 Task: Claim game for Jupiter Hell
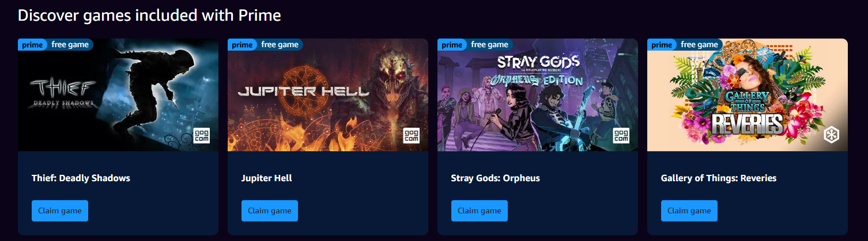(x=270, y=211)
